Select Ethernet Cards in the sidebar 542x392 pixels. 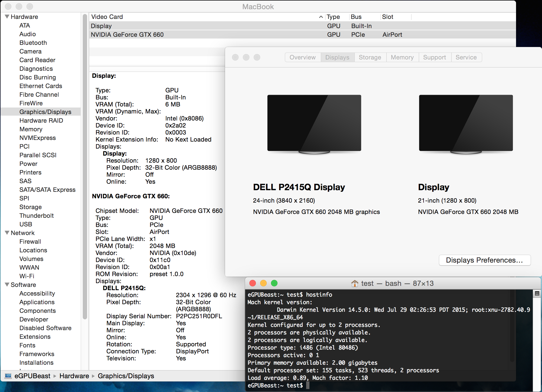tap(41, 86)
